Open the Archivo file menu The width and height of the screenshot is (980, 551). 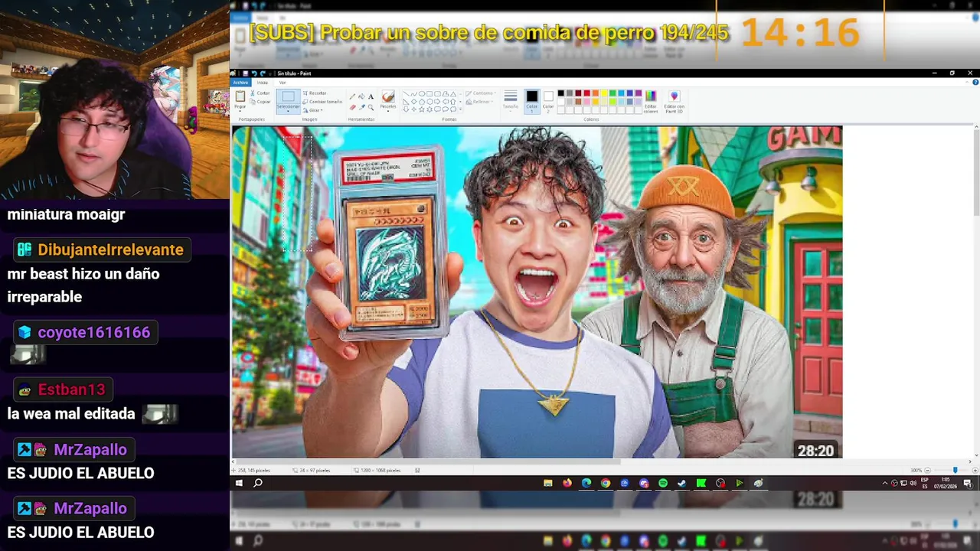click(240, 83)
